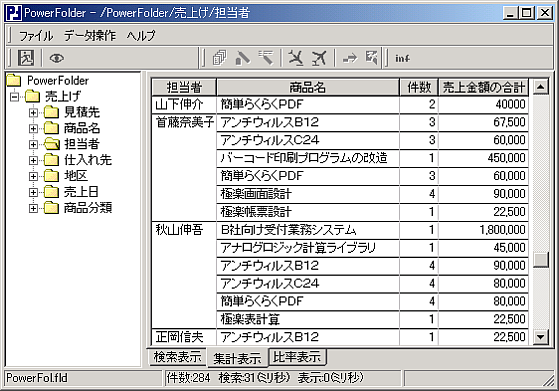
Task: Click the 45,000 amount cell
Action: (483, 248)
